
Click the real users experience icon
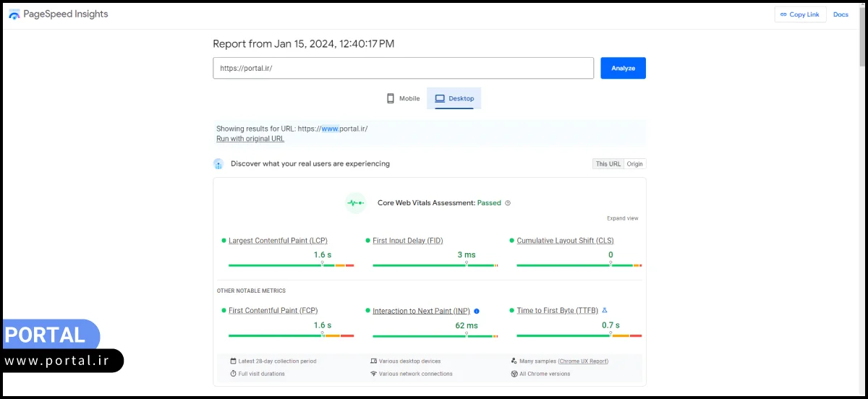(x=218, y=164)
